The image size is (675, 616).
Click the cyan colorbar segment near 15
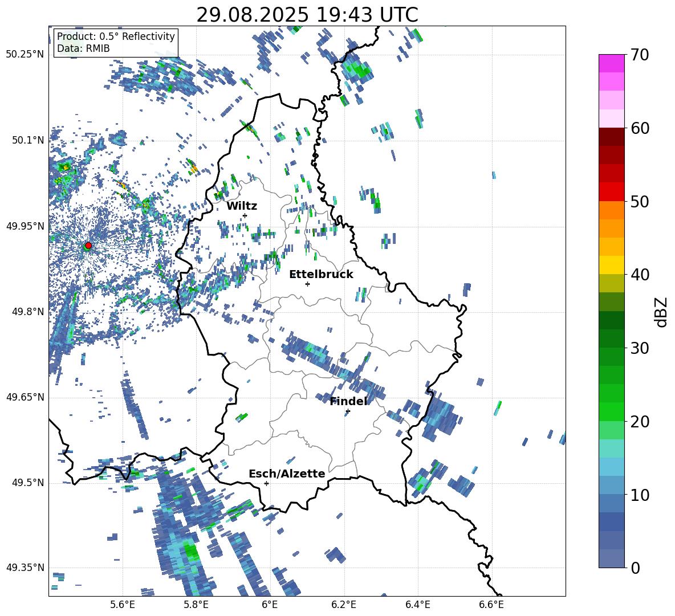pos(611,448)
